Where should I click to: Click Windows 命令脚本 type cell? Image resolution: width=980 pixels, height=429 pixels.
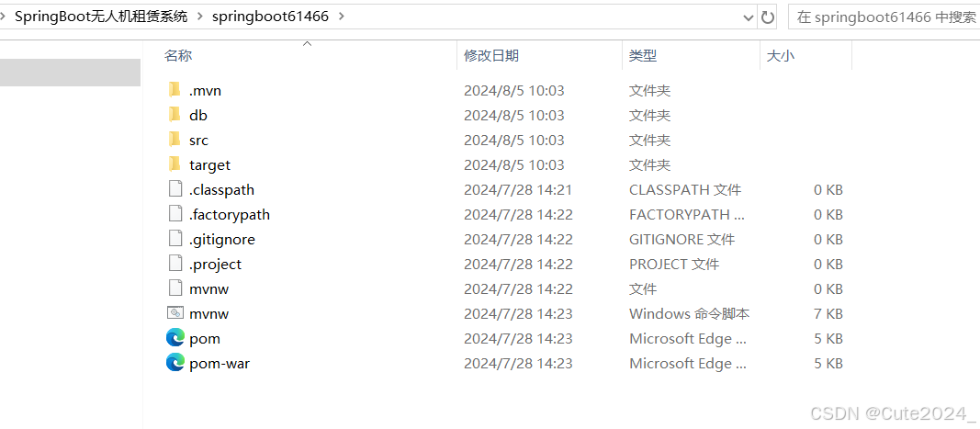690,313
